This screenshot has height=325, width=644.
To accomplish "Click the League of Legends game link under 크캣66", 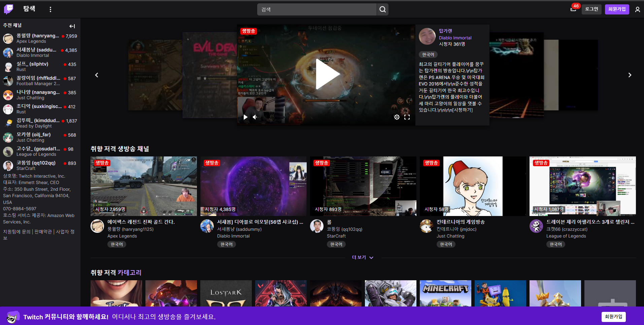I will click(566, 236).
